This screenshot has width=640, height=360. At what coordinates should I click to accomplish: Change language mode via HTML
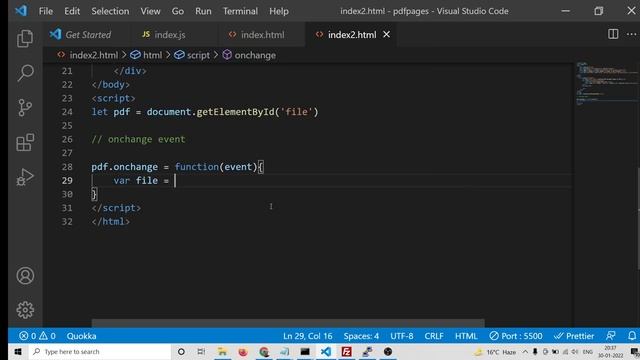click(x=466, y=336)
